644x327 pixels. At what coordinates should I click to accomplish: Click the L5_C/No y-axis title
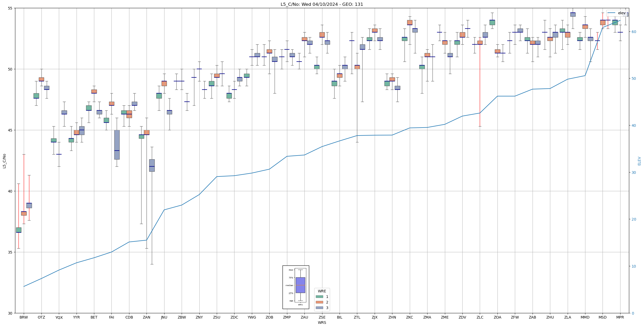point(4,161)
